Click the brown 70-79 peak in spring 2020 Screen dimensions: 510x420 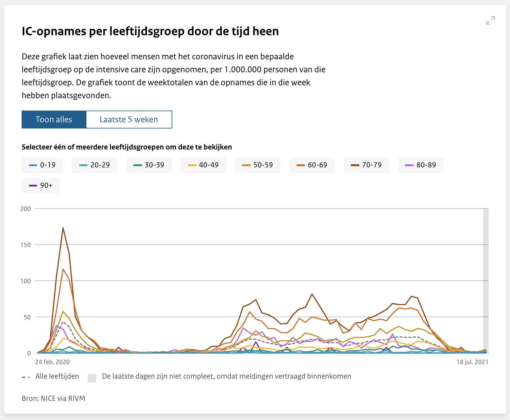pos(63,228)
